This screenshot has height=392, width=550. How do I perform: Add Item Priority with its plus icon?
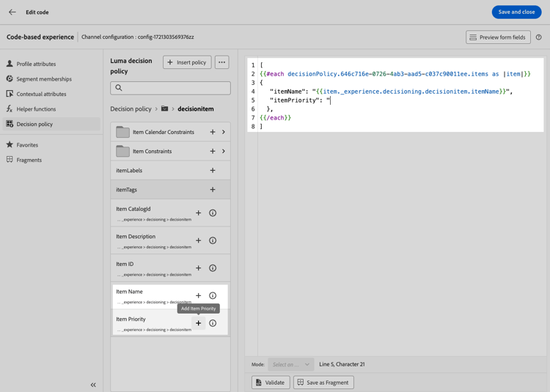tap(198, 323)
